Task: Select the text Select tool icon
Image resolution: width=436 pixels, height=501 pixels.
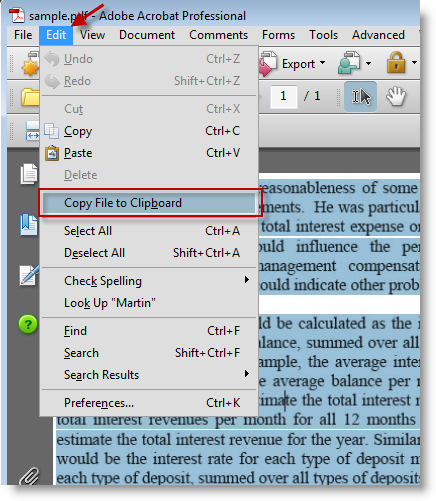Action: pyautogui.click(x=361, y=96)
